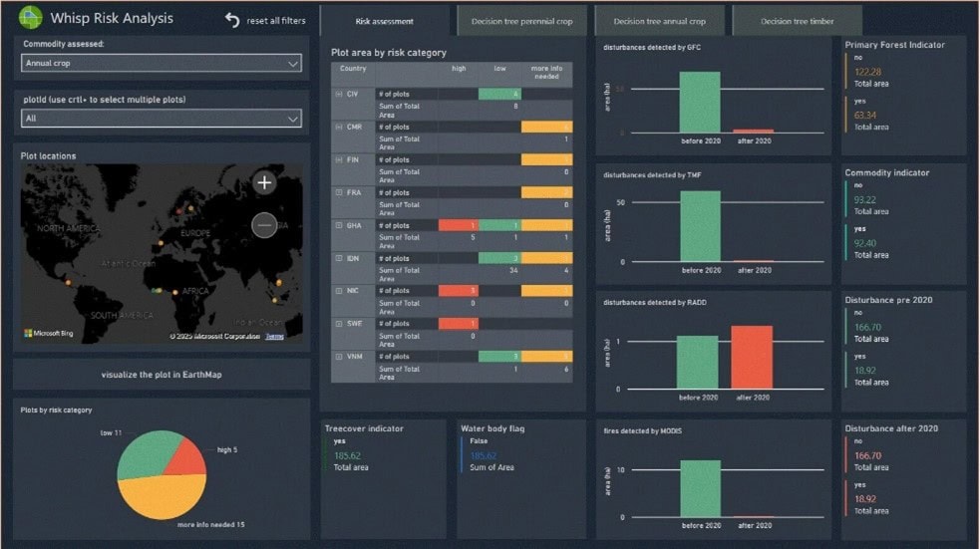Open the Terms link on the map
980x549 pixels.
click(x=274, y=337)
